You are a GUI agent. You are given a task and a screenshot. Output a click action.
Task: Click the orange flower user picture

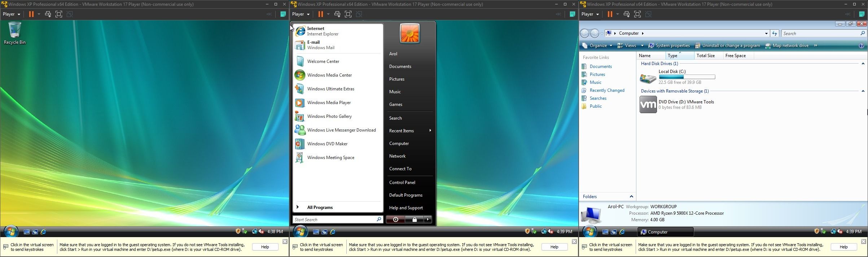click(x=410, y=33)
